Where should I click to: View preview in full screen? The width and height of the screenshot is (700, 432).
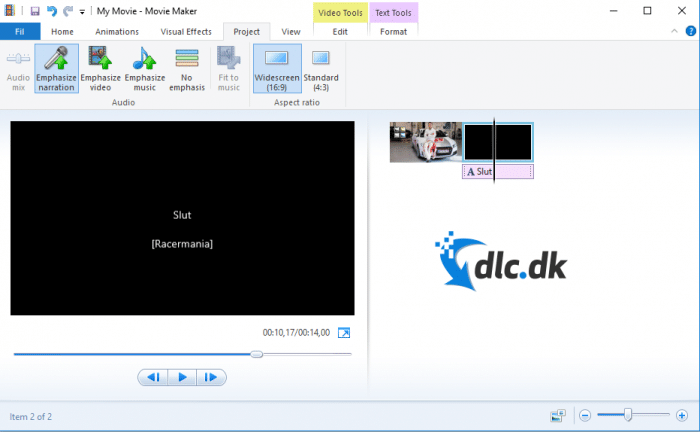coord(344,333)
